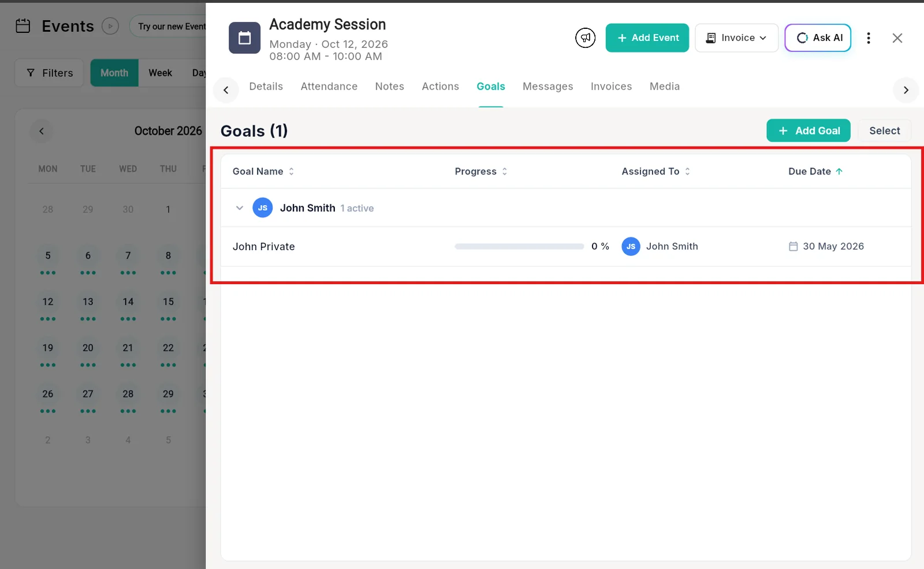
Task: Click the Academy Session calendar icon
Action: [x=244, y=38]
